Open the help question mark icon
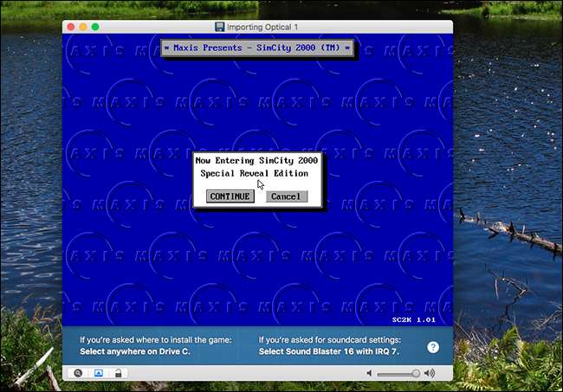563x392 pixels. tap(433, 347)
